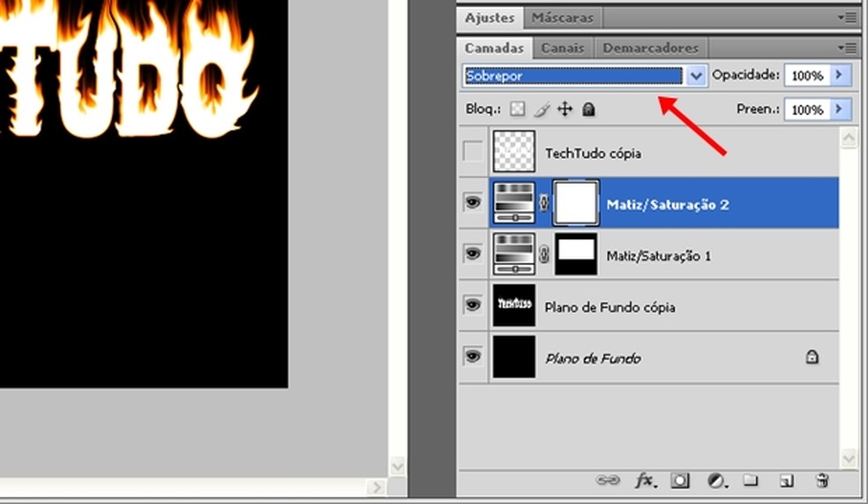Create a new layer

click(x=787, y=480)
